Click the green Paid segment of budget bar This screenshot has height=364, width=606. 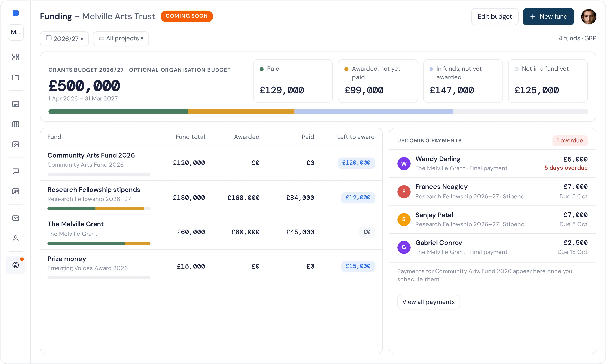coord(118,112)
